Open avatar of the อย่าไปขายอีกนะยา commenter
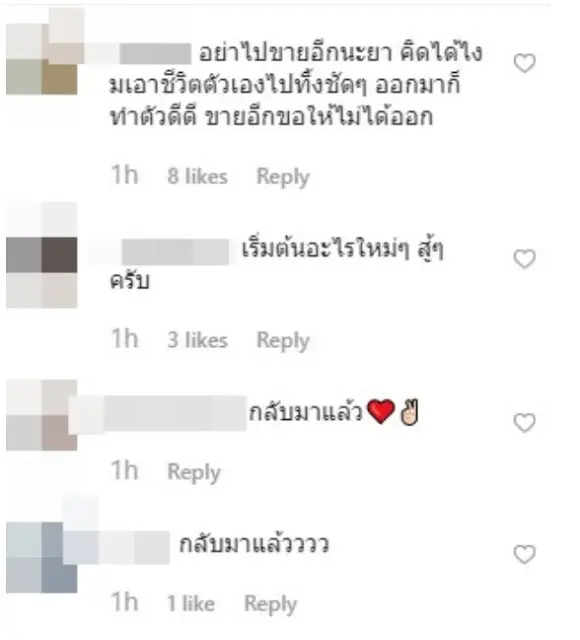 pos(42,59)
